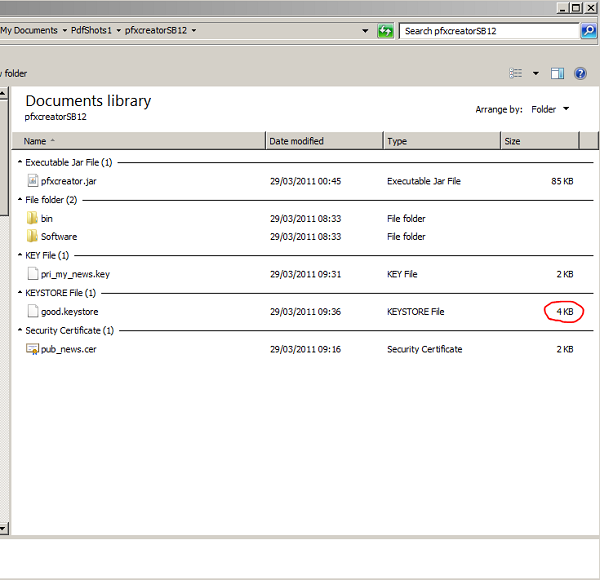Collapse the Executable Jar File group
The image size is (600, 580).
[20, 162]
